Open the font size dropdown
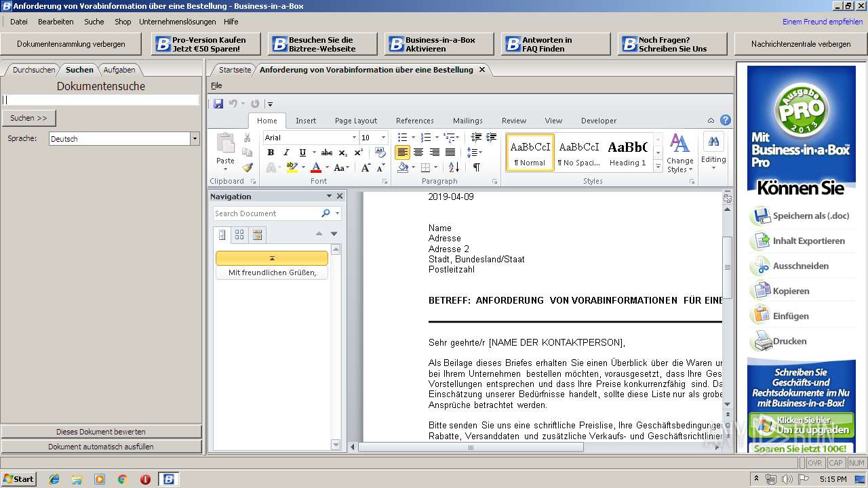 pos(383,138)
